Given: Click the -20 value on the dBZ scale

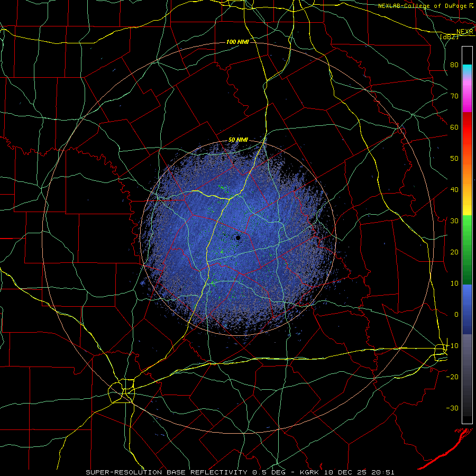Looking at the screenshot, I should pyautogui.click(x=452, y=377).
